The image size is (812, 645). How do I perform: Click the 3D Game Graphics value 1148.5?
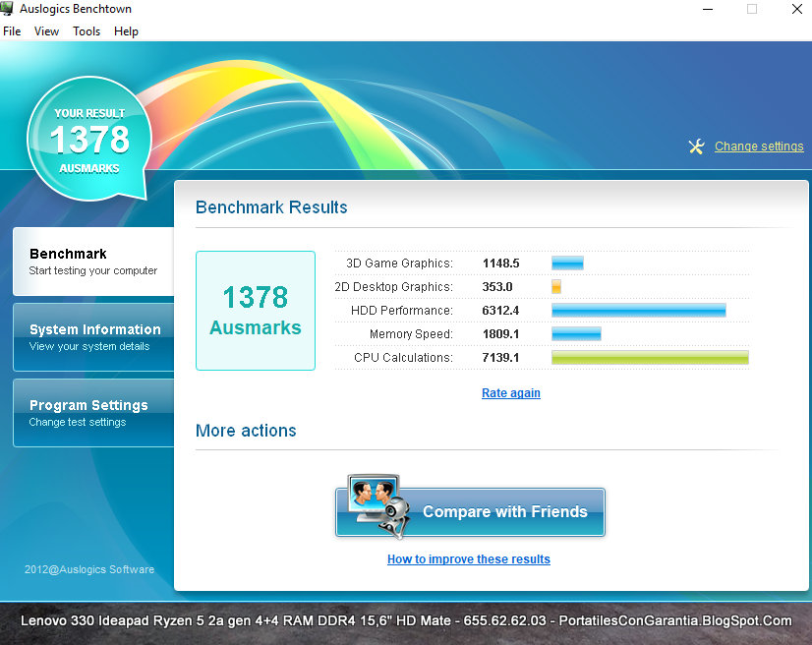tap(500, 264)
